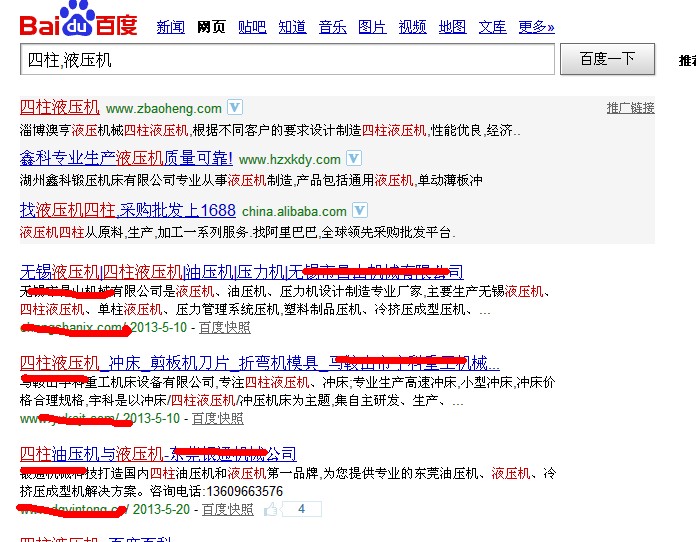Click the phone number 13609663576
This screenshot has height=542, width=696.
click(x=245, y=491)
